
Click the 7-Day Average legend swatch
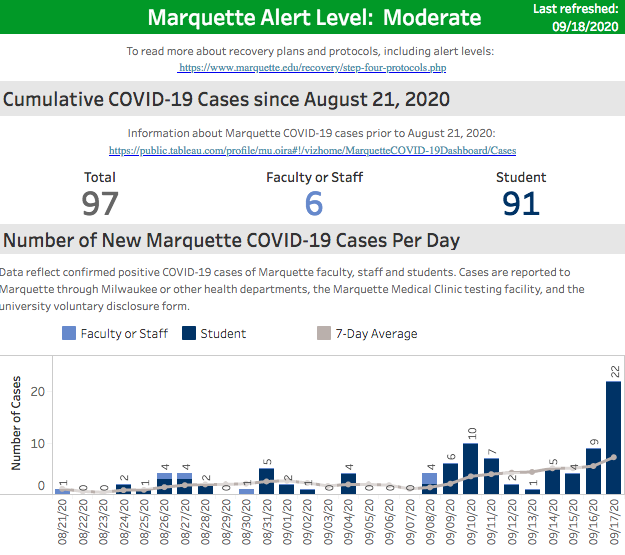[x=324, y=333]
